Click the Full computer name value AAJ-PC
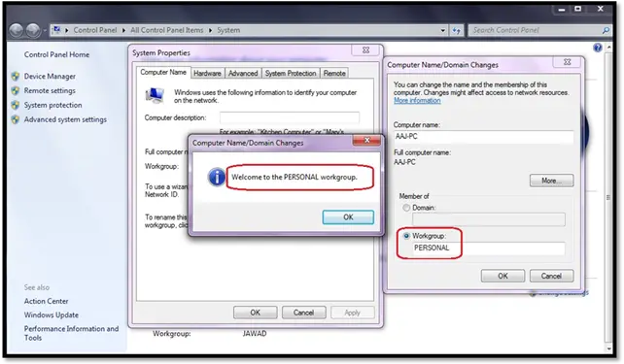The width and height of the screenshot is (624, 364). click(x=404, y=162)
